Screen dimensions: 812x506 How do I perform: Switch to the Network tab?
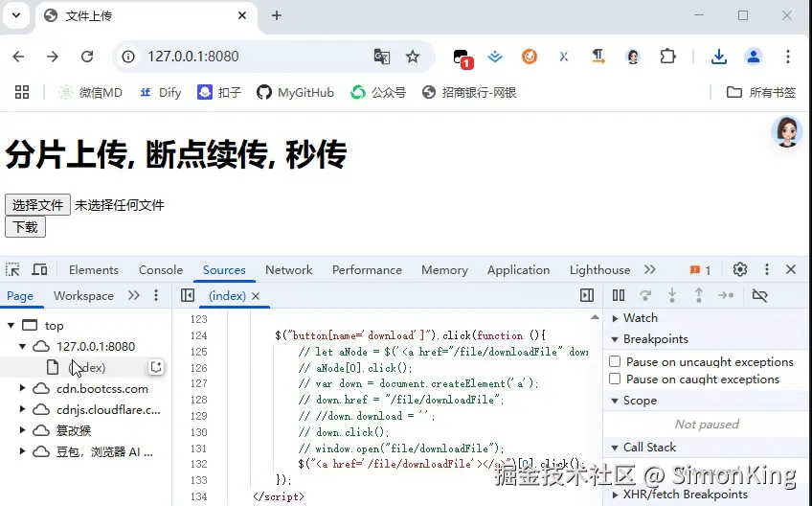(289, 270)
